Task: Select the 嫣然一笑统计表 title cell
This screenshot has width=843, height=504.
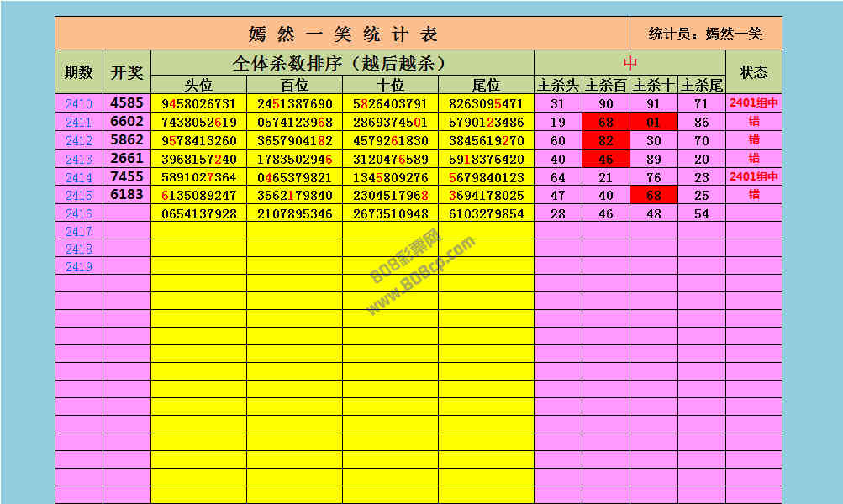Action: pos(342,34)
